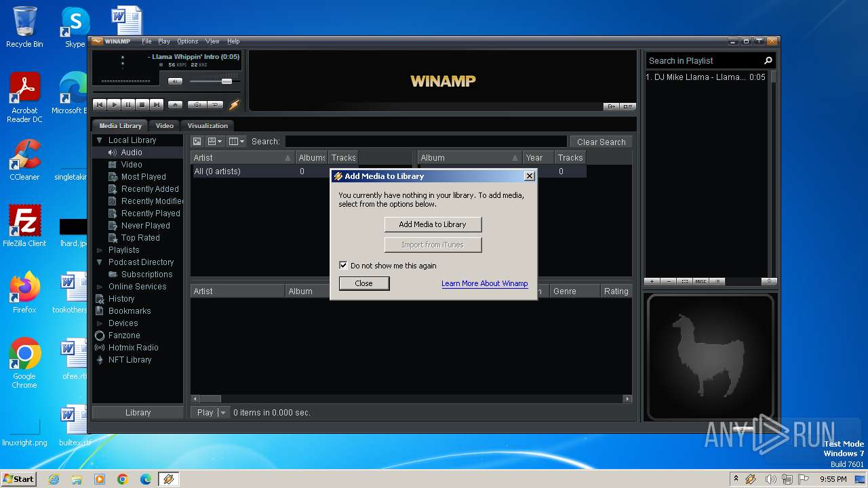Open the Play menu
868x488 pixels.
(164, 41)
